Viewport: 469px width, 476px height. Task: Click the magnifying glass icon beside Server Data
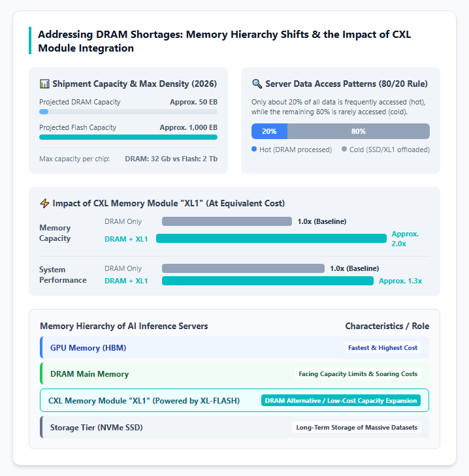point(257,84)
